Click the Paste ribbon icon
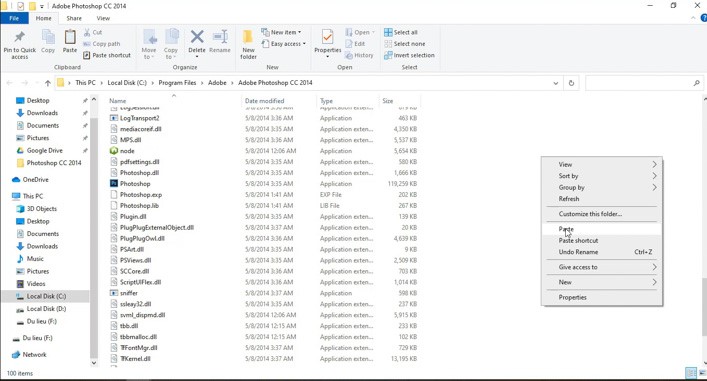This screenshot has height=381, width=707. [70, 37]
